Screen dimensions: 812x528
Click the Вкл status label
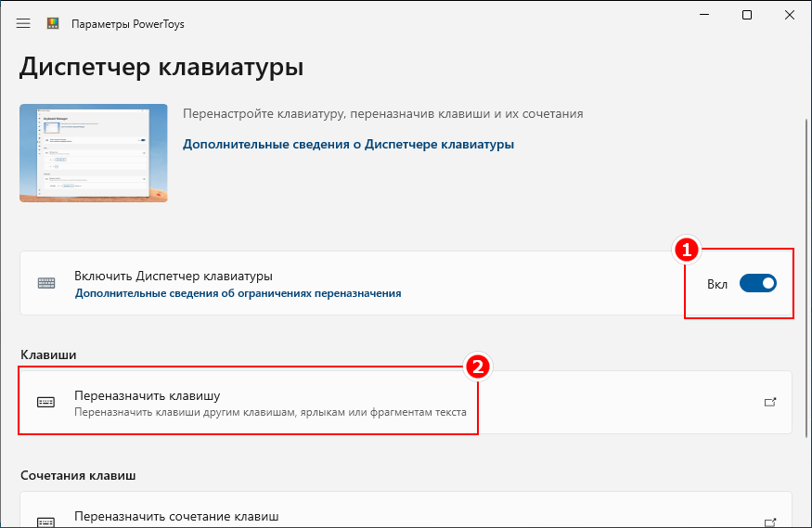(x=717, y=284)
